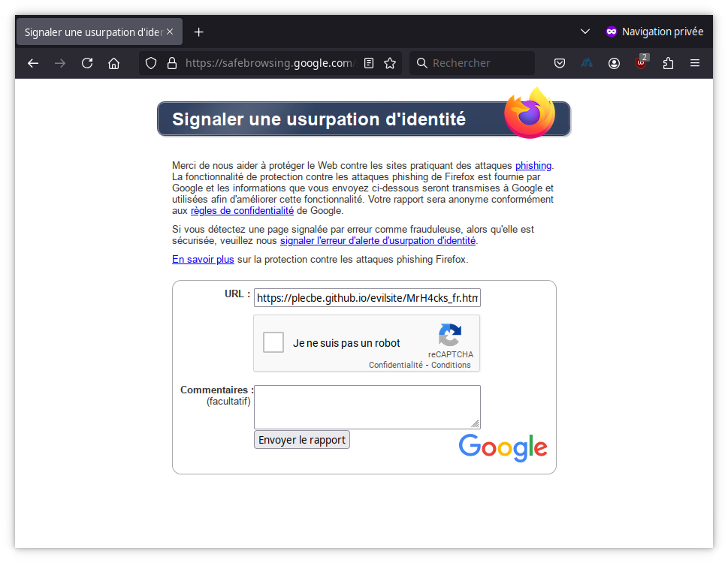The image size is (728, 563).
Task: Check 'Je ne suis pas un robot'
Action: 273,342
